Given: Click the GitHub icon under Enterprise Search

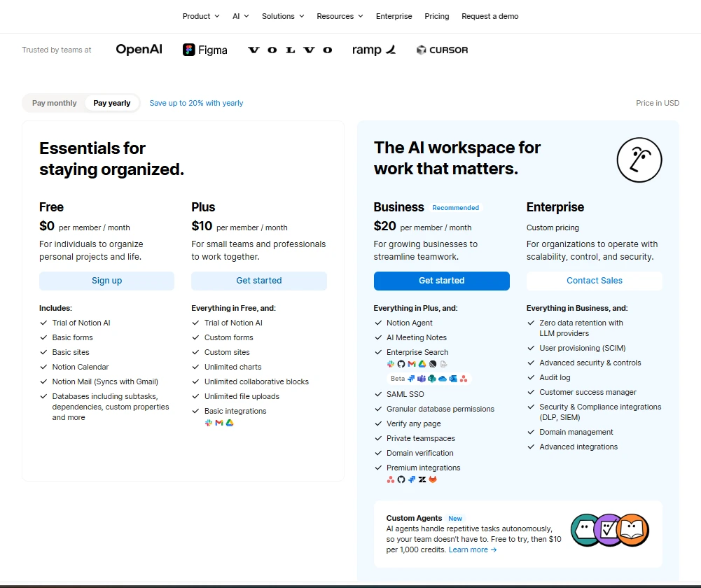Looking at the screenshot, I should (x=401, y=364).
